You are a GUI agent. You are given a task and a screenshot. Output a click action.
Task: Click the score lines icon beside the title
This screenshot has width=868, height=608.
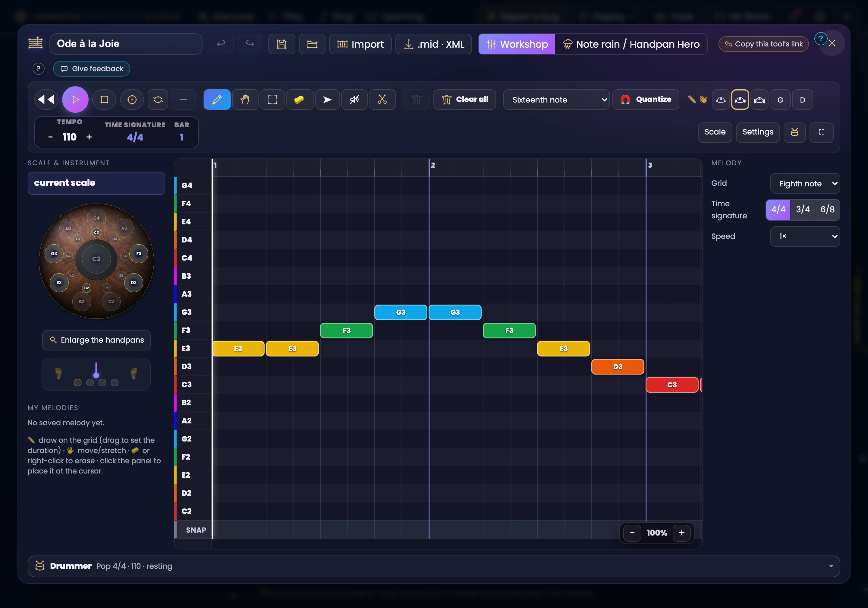(x=36, y=43)
